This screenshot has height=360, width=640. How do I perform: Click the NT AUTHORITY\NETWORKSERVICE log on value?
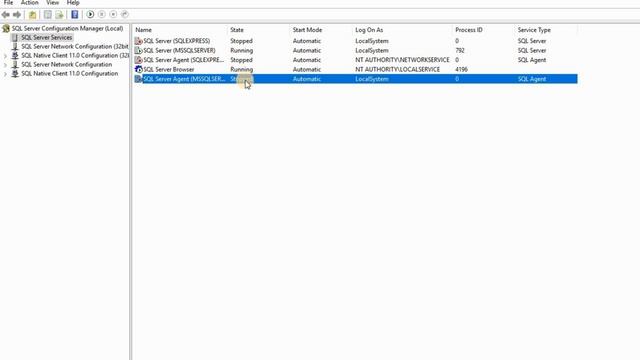[x=402, y=60]
